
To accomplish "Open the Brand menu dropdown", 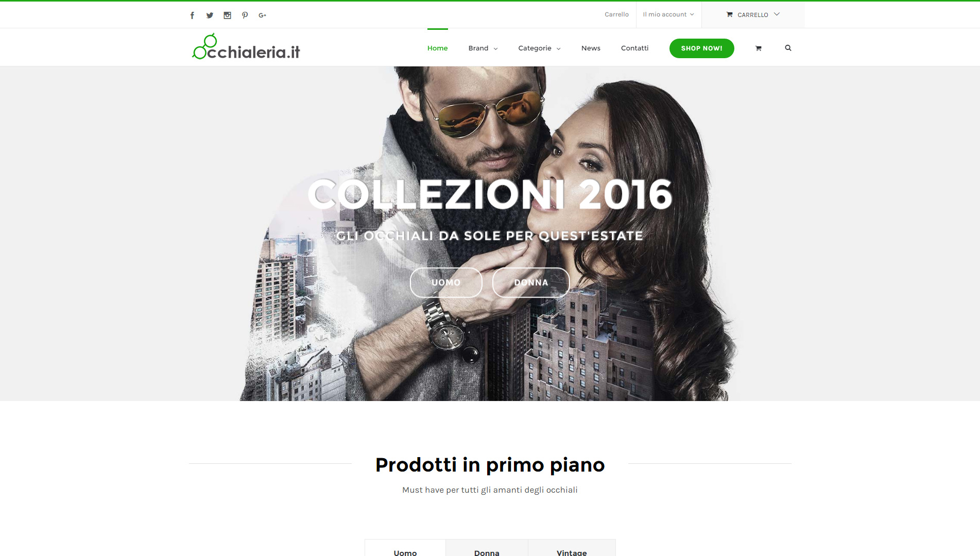I will point(483,48).
